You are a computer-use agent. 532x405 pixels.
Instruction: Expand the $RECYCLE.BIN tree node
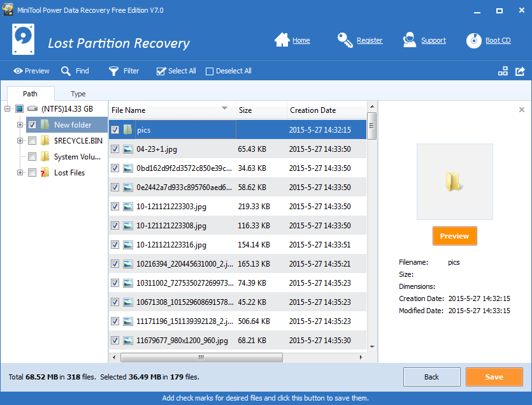click(x=20, y=140)
